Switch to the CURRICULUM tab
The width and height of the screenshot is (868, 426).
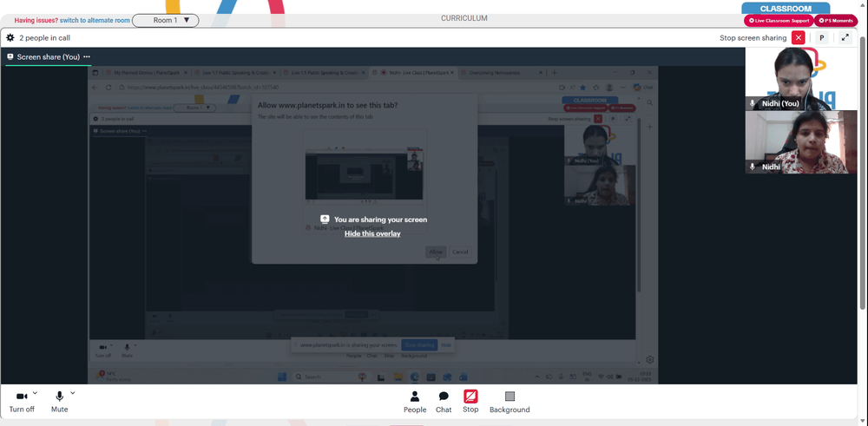pos(464,18)
